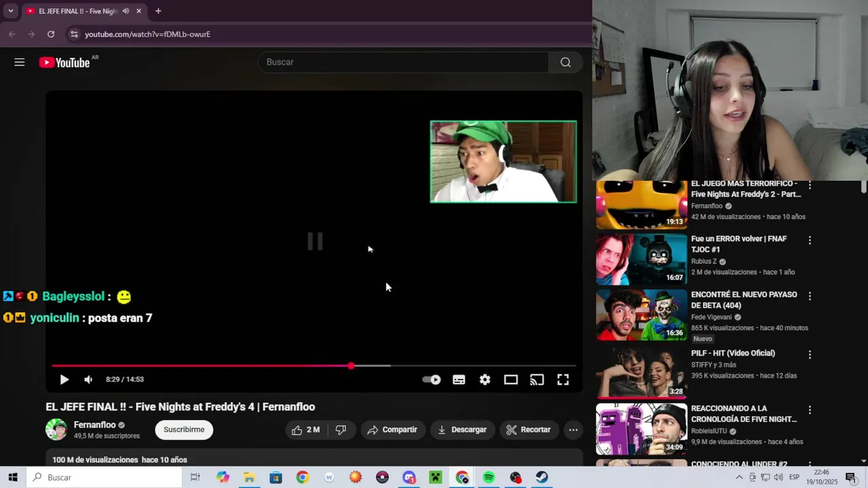Open more actions ellipsis next to Recortar
The image size is (868, 488).
coord(573,430)
